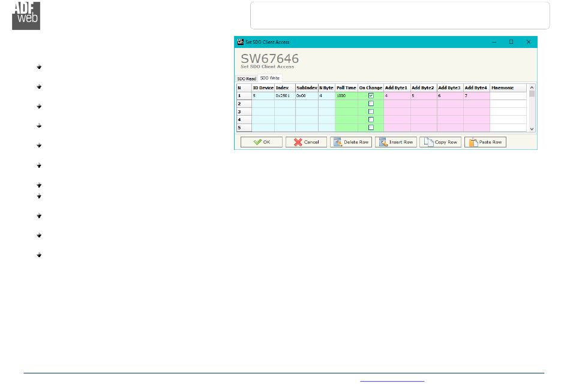Click the ADFweb logo
The height and width of the screenshot is (392, 570).
pyautogui.click(x=26, y=15)
